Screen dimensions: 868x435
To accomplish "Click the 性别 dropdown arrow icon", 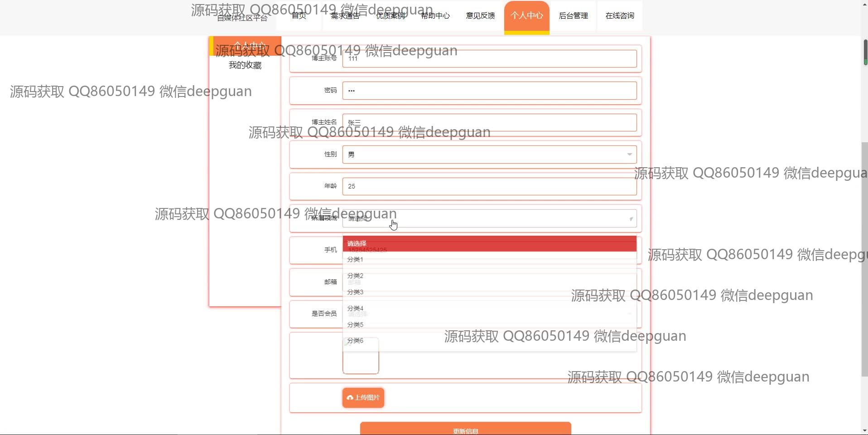I will point(629,155).
